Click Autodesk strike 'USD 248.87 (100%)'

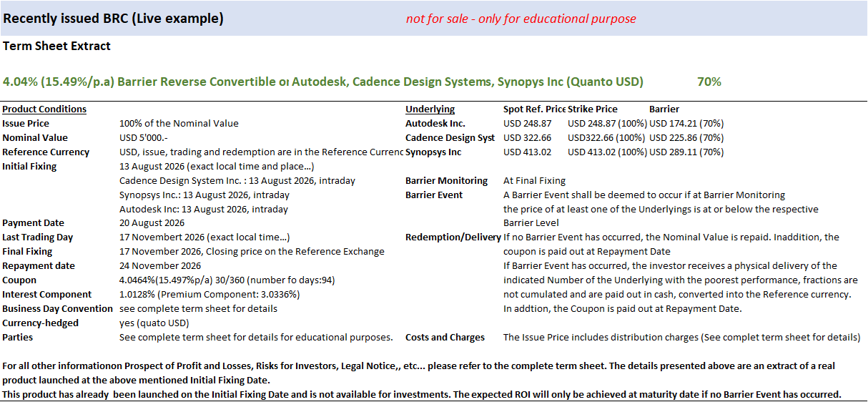tap(608, 124)
